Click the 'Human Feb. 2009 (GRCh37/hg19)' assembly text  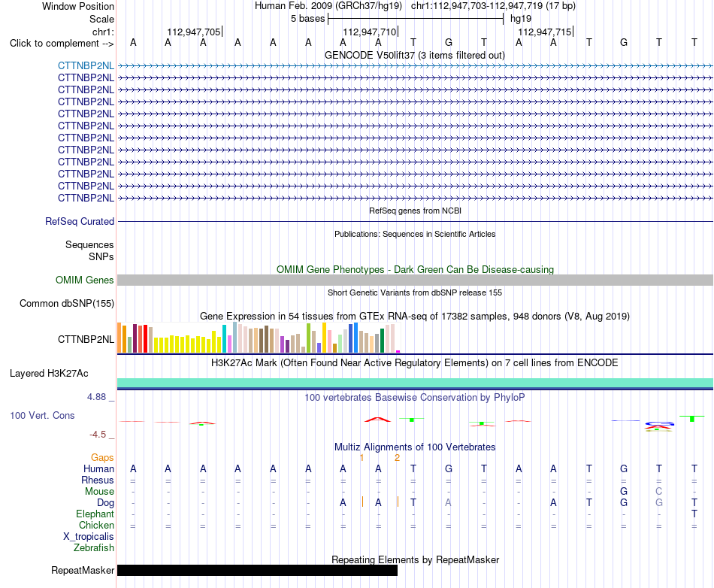(328, 6)
